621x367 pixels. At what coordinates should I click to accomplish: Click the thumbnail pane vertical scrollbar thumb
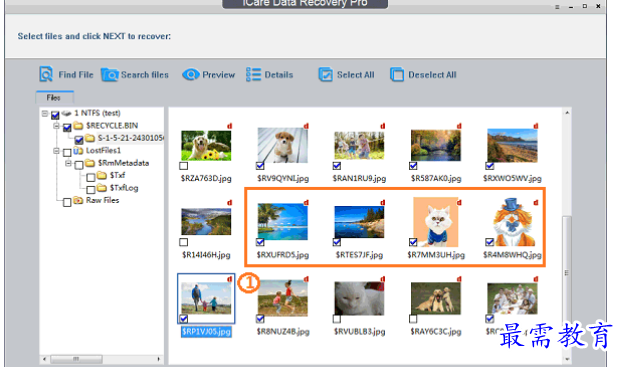pyautogui.click(x=567, y=272)
